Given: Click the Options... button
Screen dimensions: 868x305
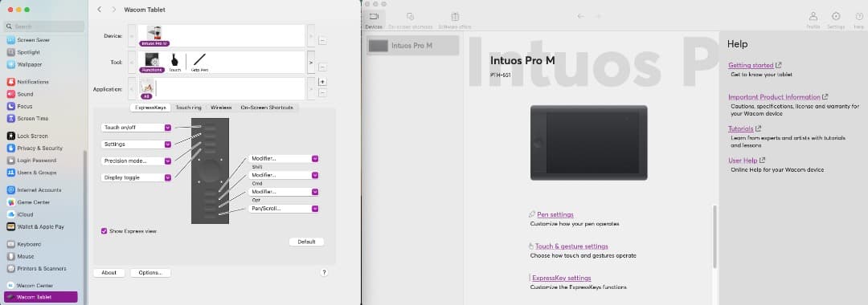Looking at the screenshot, I should [150, 272].
